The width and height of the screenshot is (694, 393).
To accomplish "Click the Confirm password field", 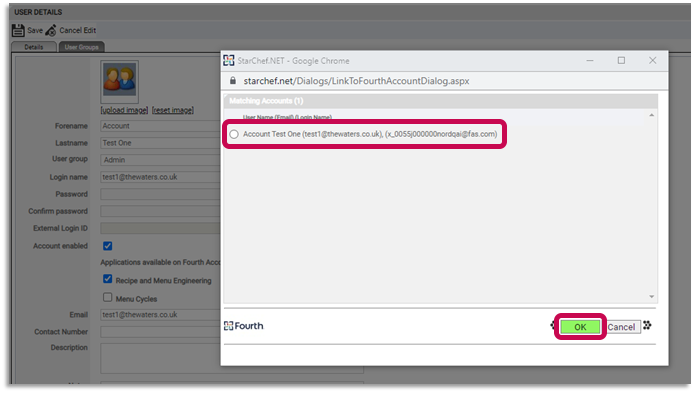I will click(x=160, y=211).
